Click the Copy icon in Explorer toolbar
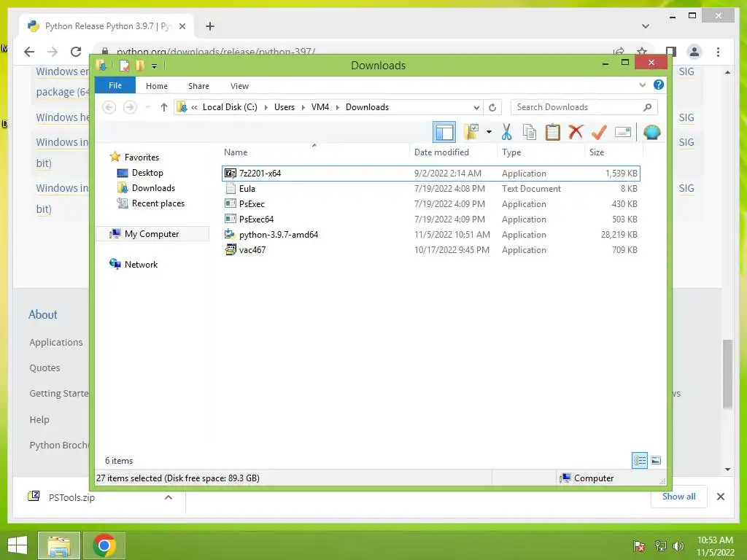This screenshot has height=560, width=747. [x=530, y=132]
